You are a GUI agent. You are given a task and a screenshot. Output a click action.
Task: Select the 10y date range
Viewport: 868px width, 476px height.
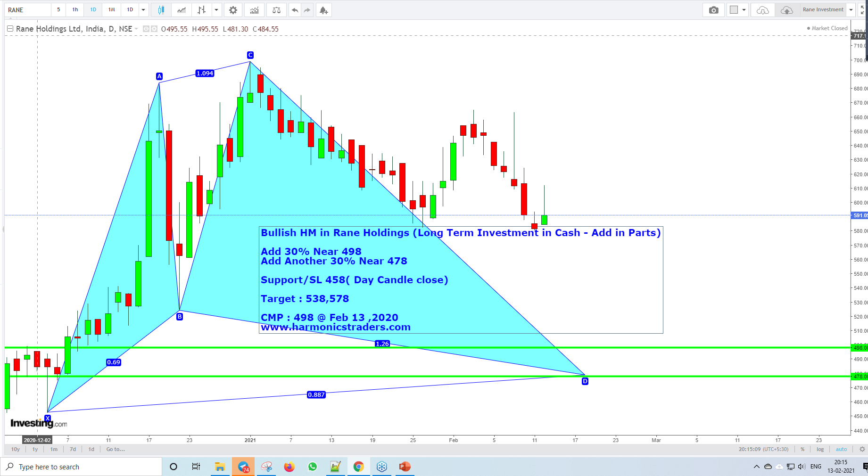(x=16, y=449)
